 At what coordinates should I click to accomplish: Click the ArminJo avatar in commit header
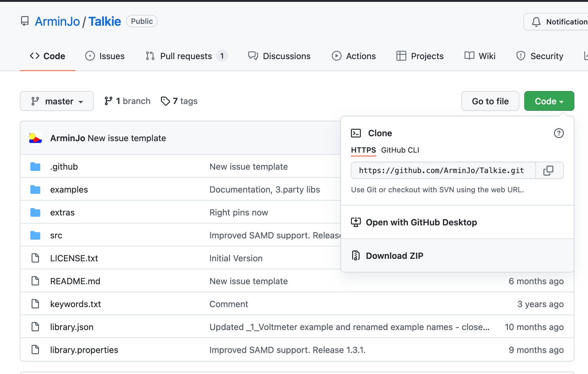[x=36, y=138]
